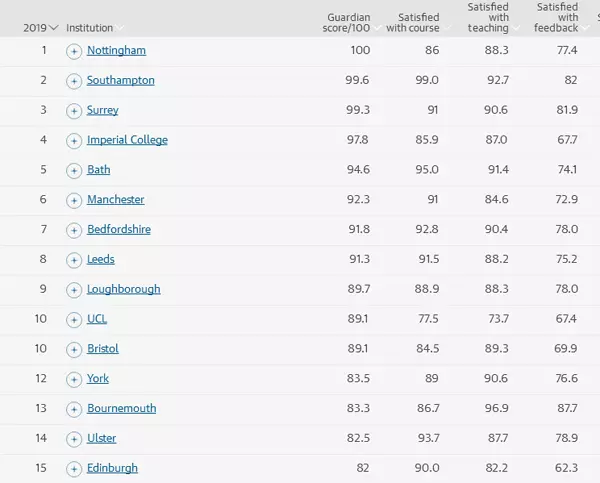Expand the UCL row plus icon
Screen dimensions: 600x483
click(x=74, y=320)
